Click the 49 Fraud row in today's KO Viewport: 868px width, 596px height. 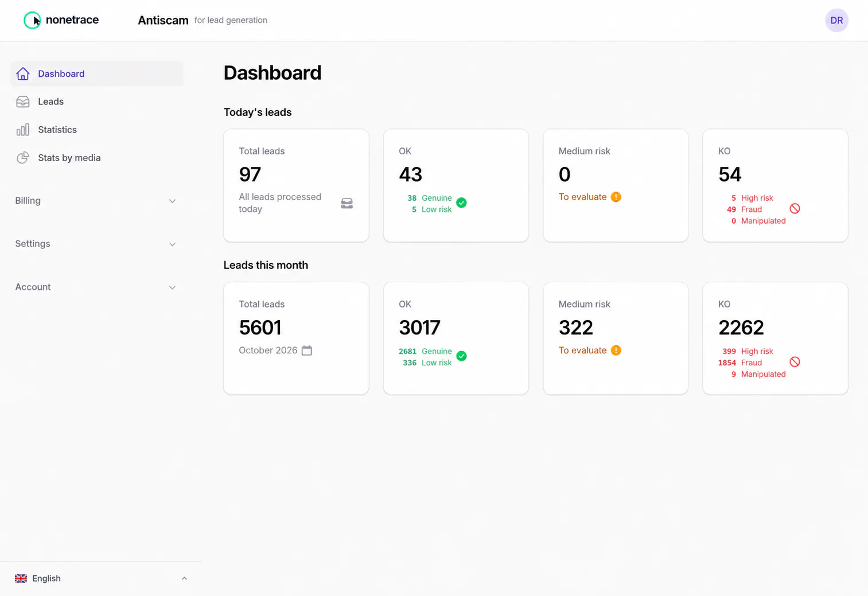click(745, 209)
